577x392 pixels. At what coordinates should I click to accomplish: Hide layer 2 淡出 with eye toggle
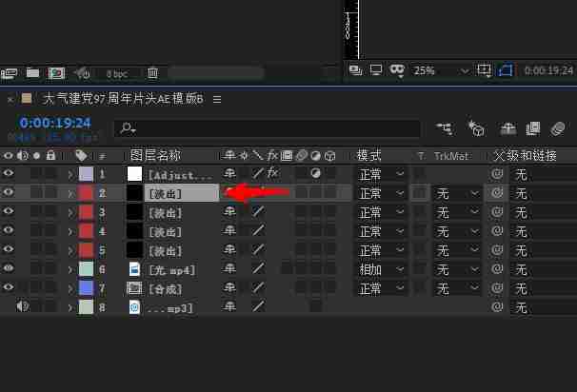[x=9, y=192]
